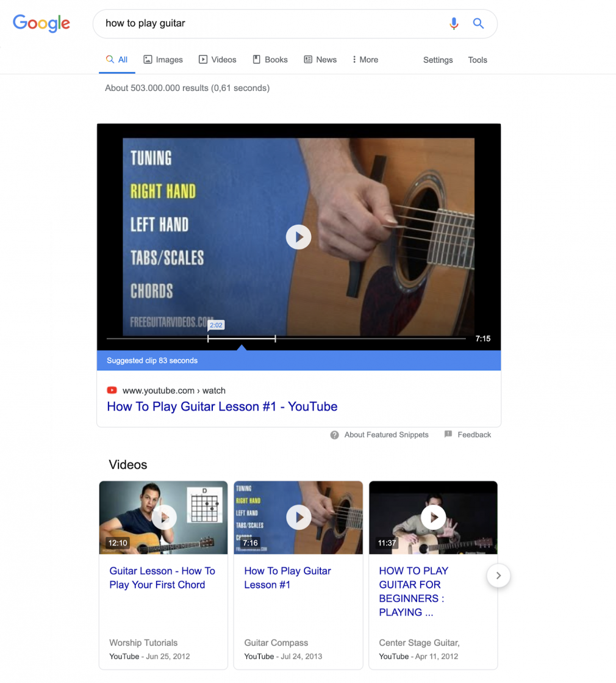Click the suggested clip end marker on timeline
The image size is (616, 683).
[x=275, y=339]
